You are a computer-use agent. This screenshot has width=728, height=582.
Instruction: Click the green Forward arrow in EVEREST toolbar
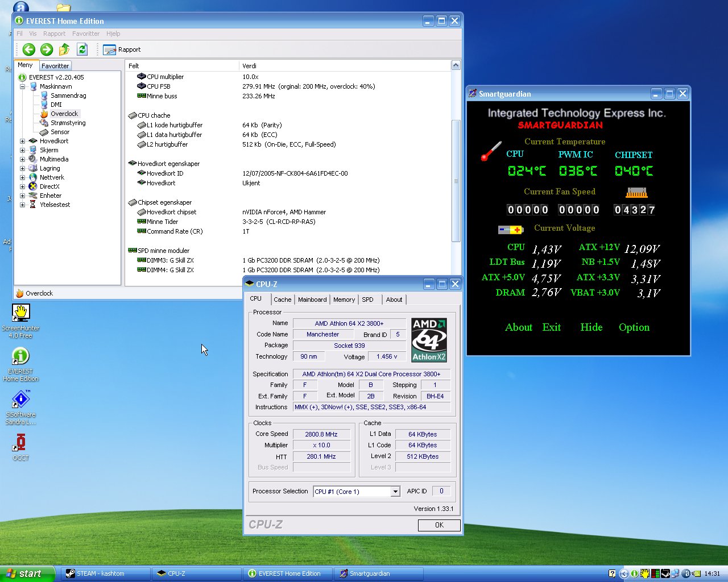click(x=47, y=49)
